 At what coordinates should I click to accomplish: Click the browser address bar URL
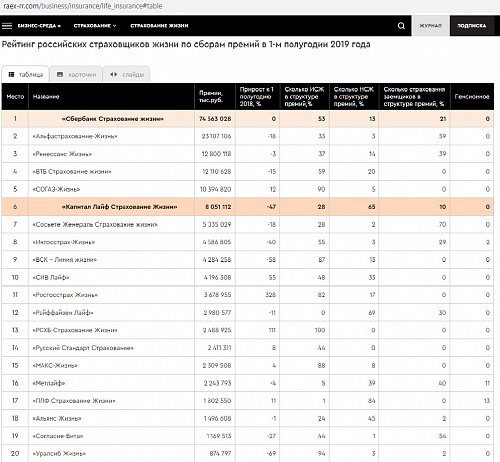pos(83,6)
